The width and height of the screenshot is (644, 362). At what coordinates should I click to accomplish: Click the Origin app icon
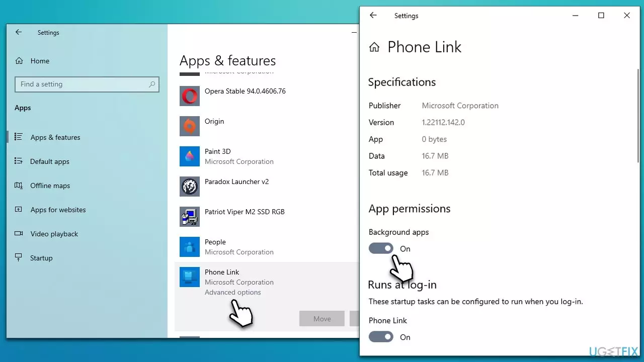(190, 126)
